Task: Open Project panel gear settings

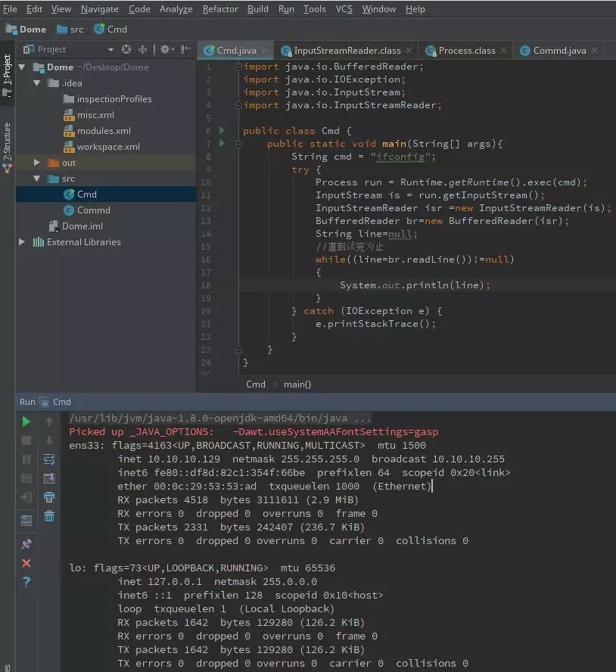Action: (x=166, y=49)
